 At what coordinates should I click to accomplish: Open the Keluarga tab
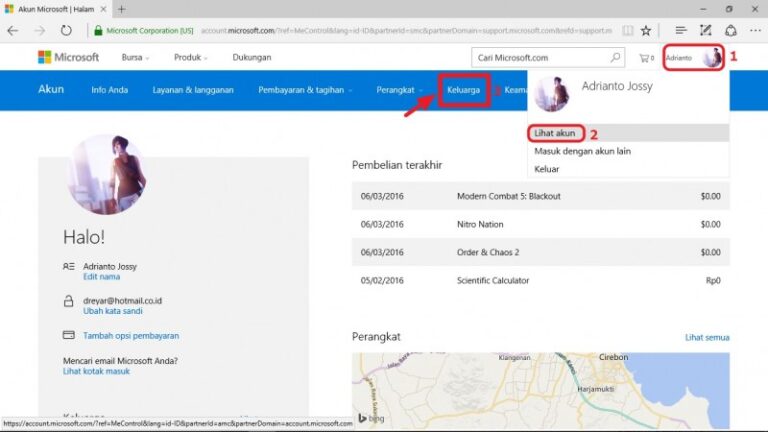click(x=463, y=90)
